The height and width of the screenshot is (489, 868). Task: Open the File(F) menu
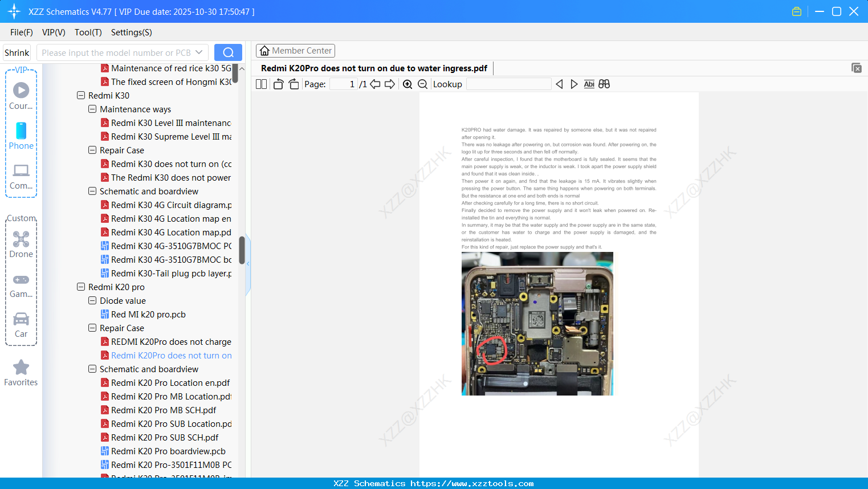[22, 32]
